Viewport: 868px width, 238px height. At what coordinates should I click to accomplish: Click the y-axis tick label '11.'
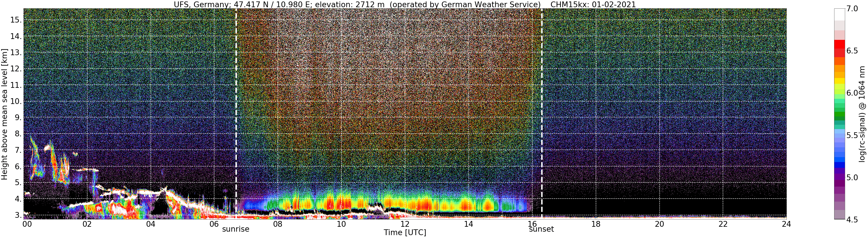click(x=16, y=85)
